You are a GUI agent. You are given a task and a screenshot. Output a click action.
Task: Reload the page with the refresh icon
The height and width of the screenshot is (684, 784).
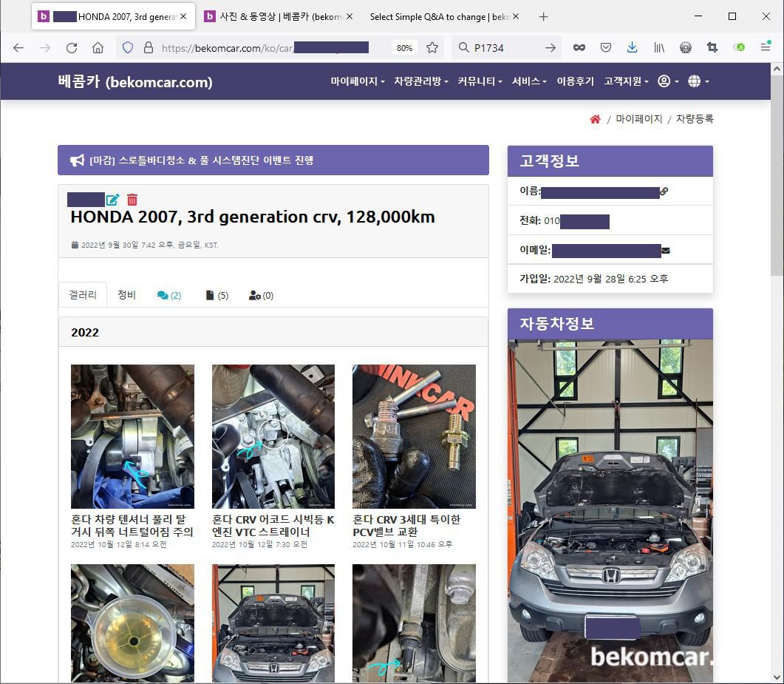(x=72, y=47)
